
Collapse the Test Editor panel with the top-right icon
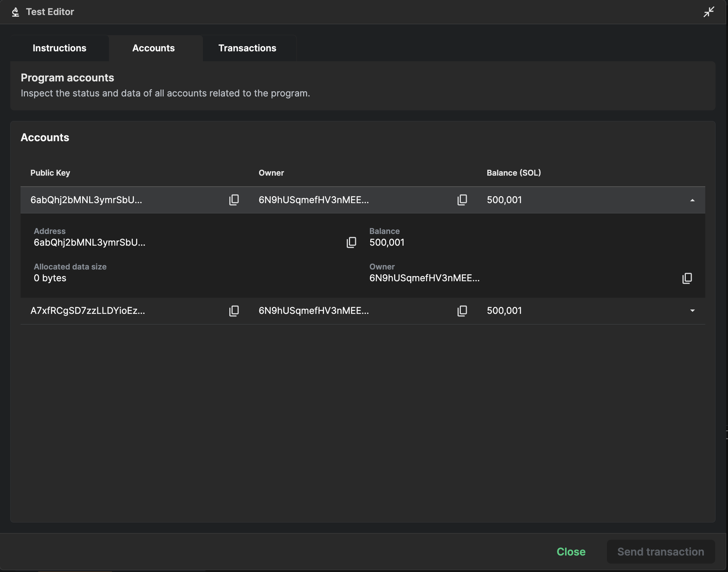(x=709, y=11)
